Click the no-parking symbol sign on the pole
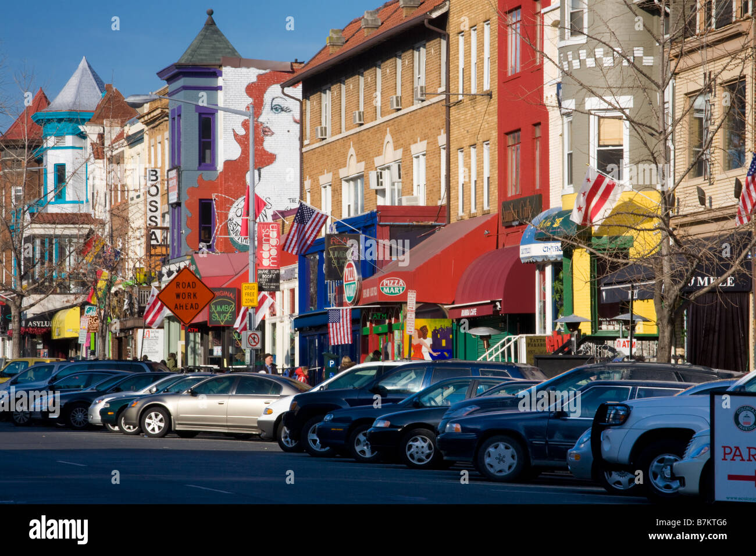Screen dimensions: 756x556 click(253, 339)
